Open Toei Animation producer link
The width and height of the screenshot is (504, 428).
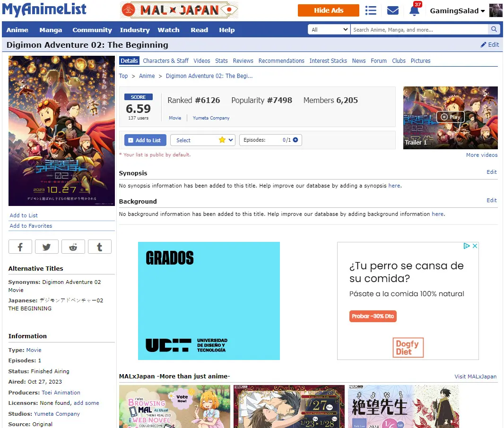[61, 393]
